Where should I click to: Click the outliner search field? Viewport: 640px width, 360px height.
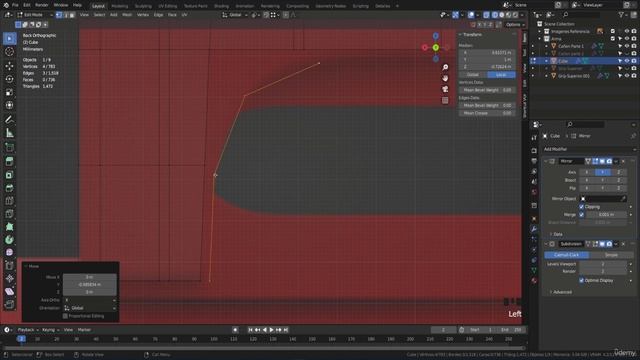pos(582,15)
